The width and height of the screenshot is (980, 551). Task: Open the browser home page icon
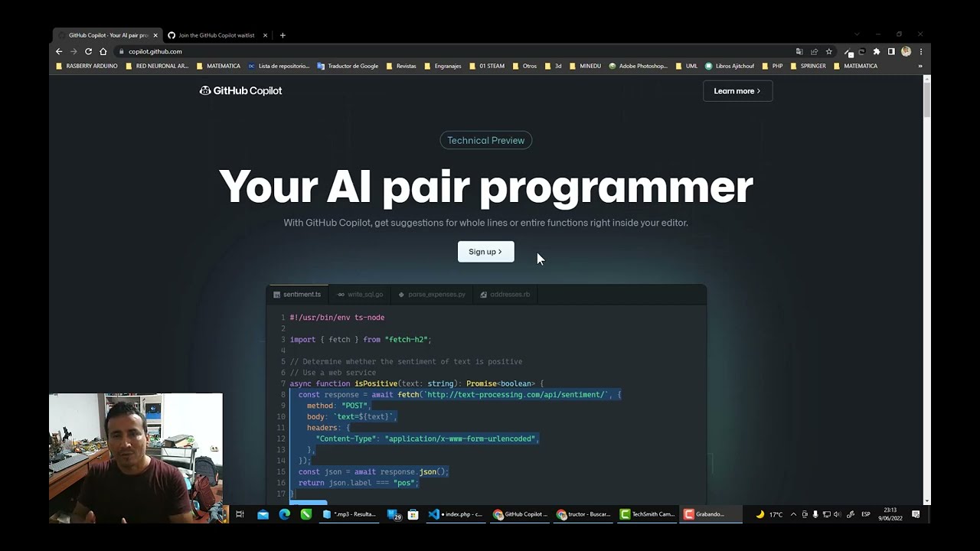pyautogui.click(x=103, y=51)
